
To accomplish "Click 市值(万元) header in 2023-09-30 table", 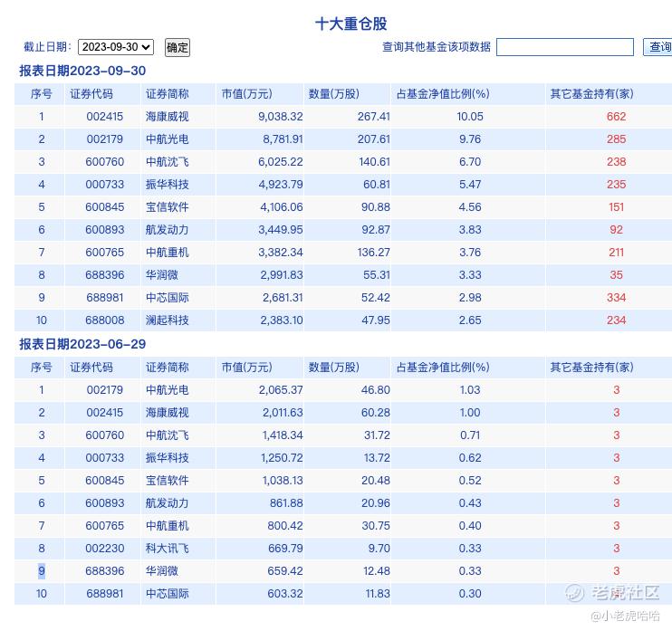I will (x=246, y=94).
